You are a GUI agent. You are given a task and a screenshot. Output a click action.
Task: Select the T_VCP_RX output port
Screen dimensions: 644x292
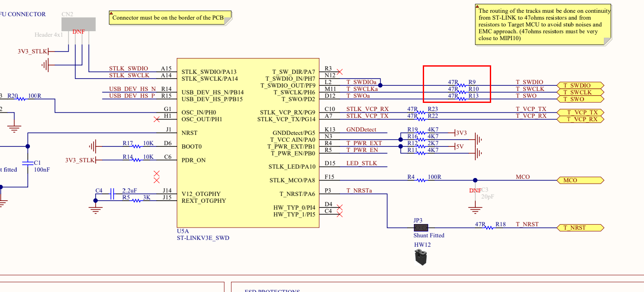(580, 119)
